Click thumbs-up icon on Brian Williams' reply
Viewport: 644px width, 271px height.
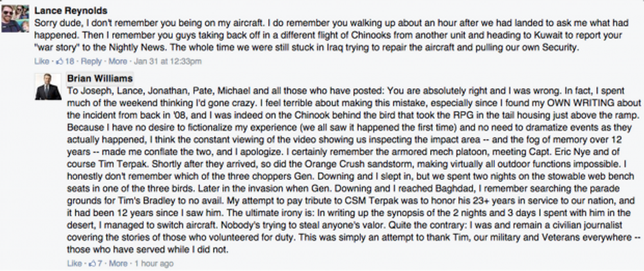(91, 263)
